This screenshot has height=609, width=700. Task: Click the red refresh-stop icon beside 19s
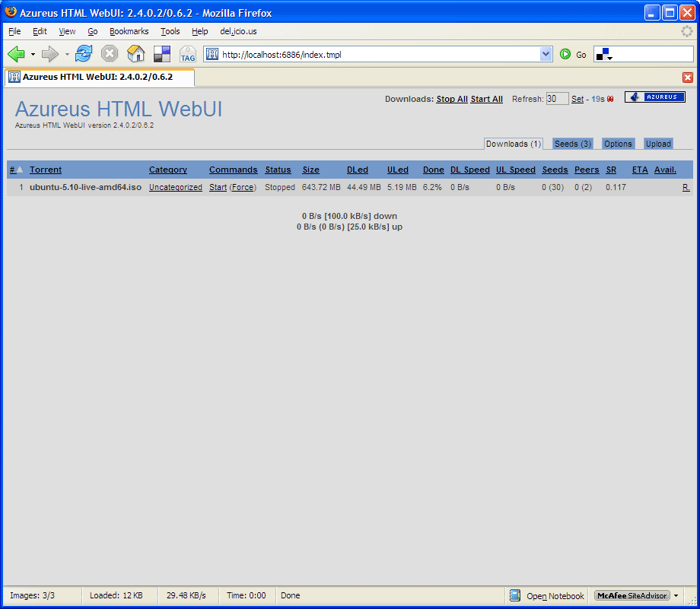(x=610, y=99)
